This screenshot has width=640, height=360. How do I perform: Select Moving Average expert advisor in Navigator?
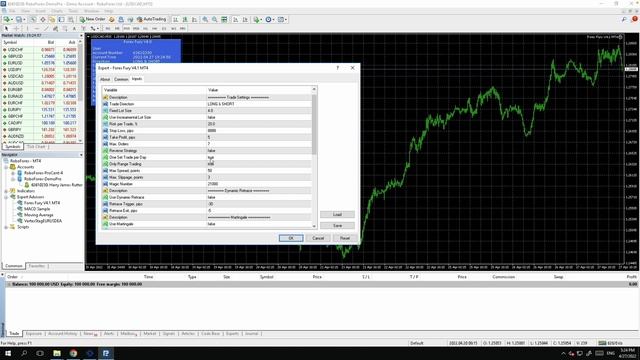point(38,215)
